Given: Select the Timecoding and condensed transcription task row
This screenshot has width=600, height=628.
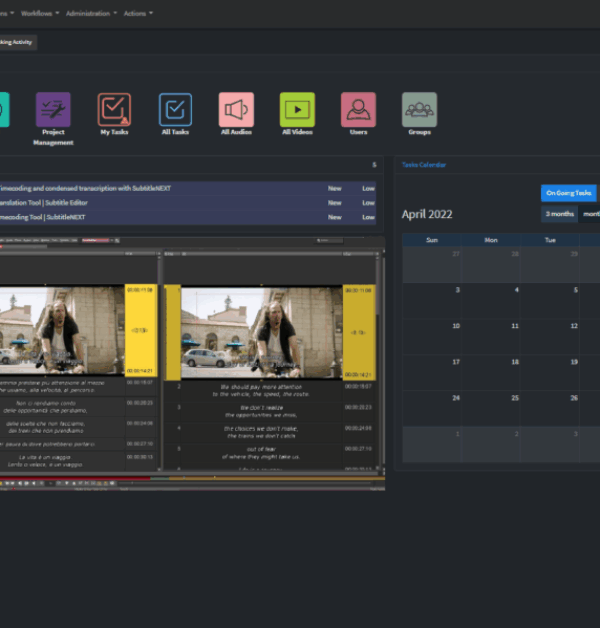Looking at the screenshot, I should pyautogui.click(x=187, y=188).
